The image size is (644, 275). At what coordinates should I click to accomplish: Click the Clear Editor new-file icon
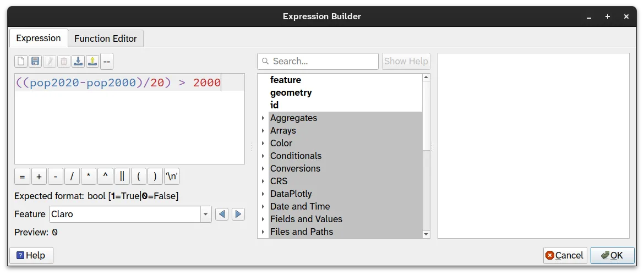pos(21,61)
